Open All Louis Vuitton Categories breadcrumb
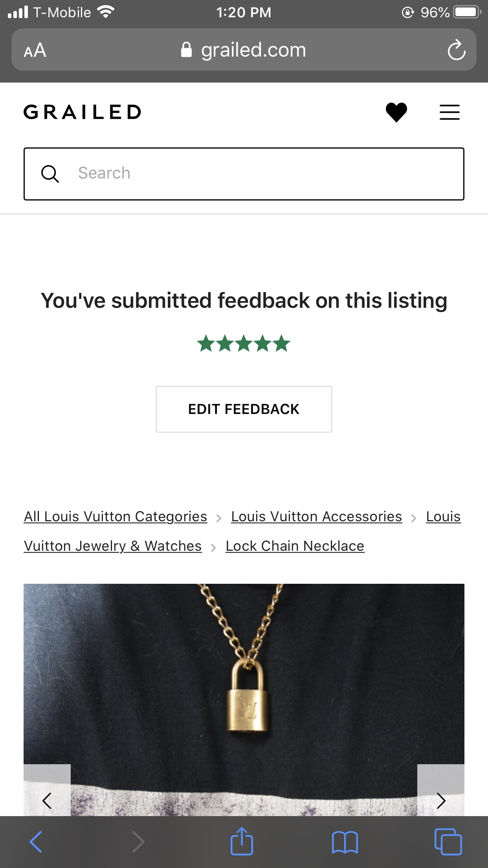This screenshot has width=488, height=868. tap(115, 516)
